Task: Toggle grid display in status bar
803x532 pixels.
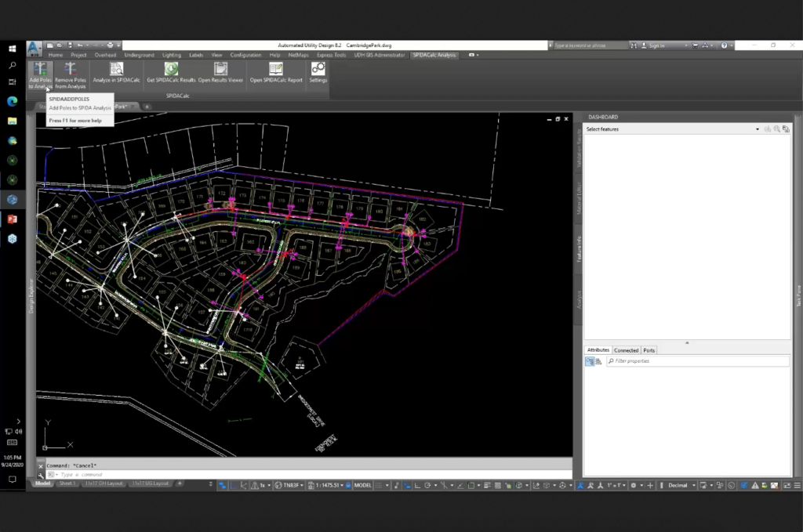Action: pos(379,485)
